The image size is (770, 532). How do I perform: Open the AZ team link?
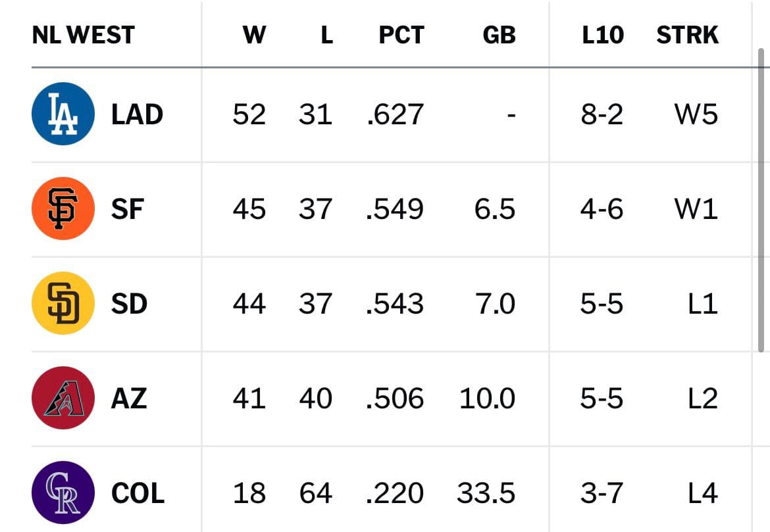click(128, 399)
